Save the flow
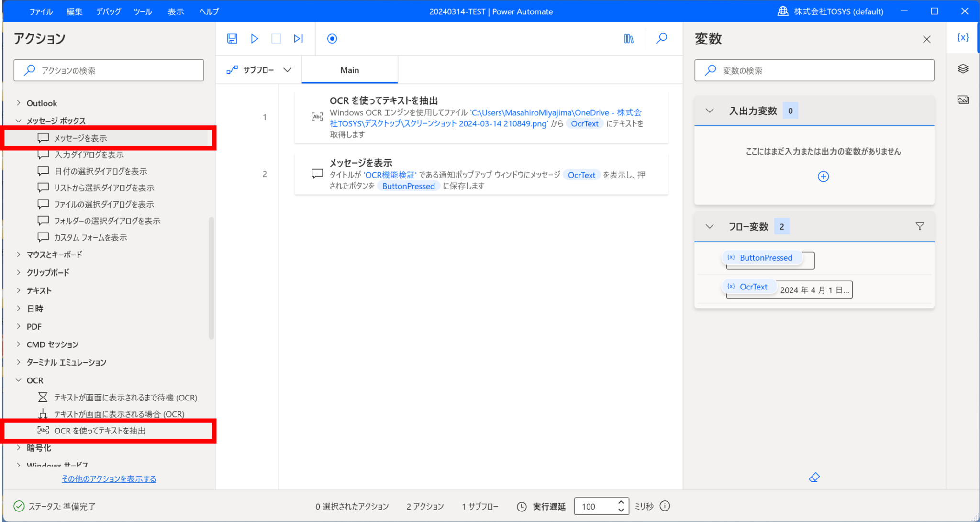980x522 pixels. coord(232,39)
